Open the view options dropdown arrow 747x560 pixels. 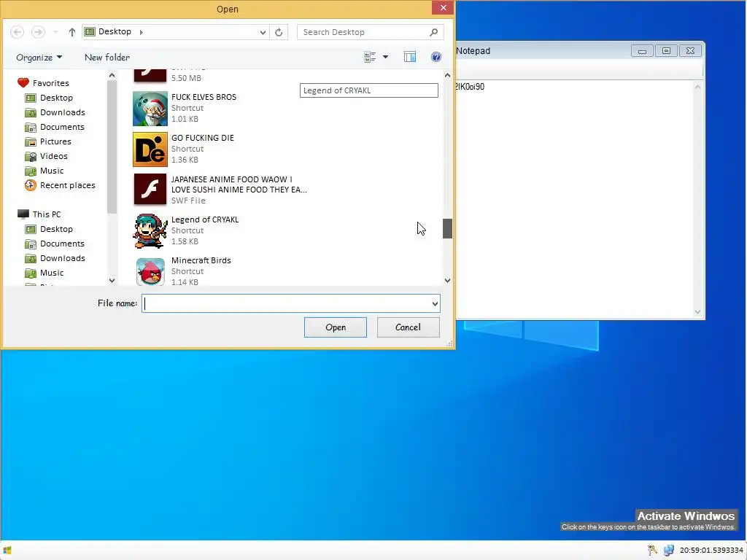(x=385, y=57)
